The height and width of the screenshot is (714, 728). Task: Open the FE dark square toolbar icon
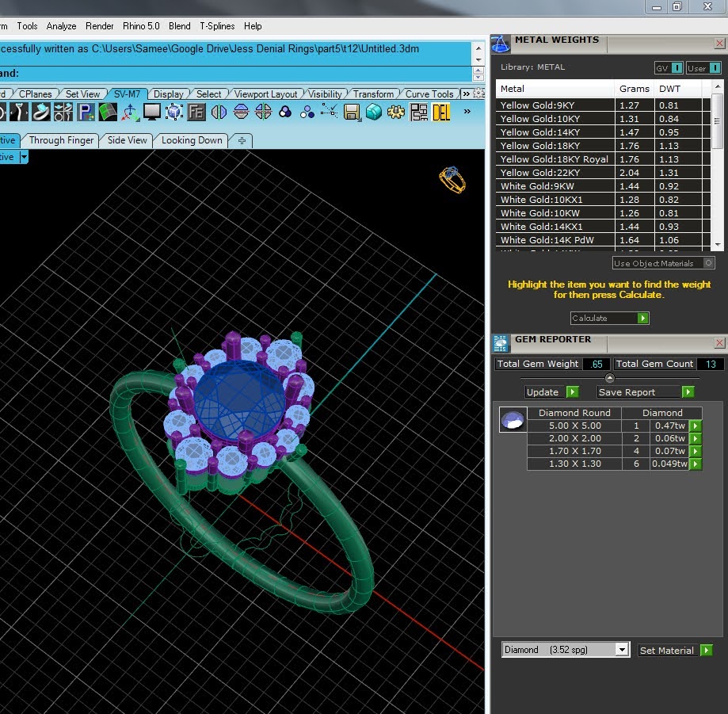pos(196,112)
